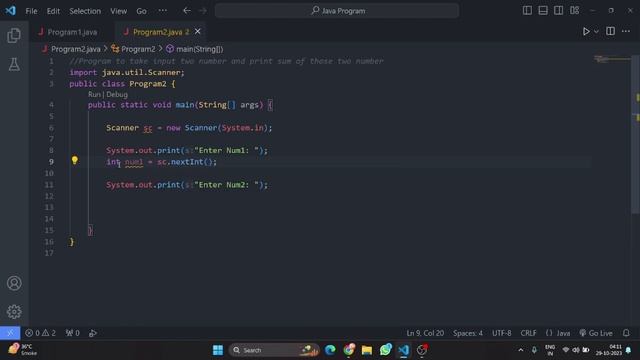The image size is (640, 360).
Task: Toggle the bottom panel layout icon
Action: tap(543, 11)
